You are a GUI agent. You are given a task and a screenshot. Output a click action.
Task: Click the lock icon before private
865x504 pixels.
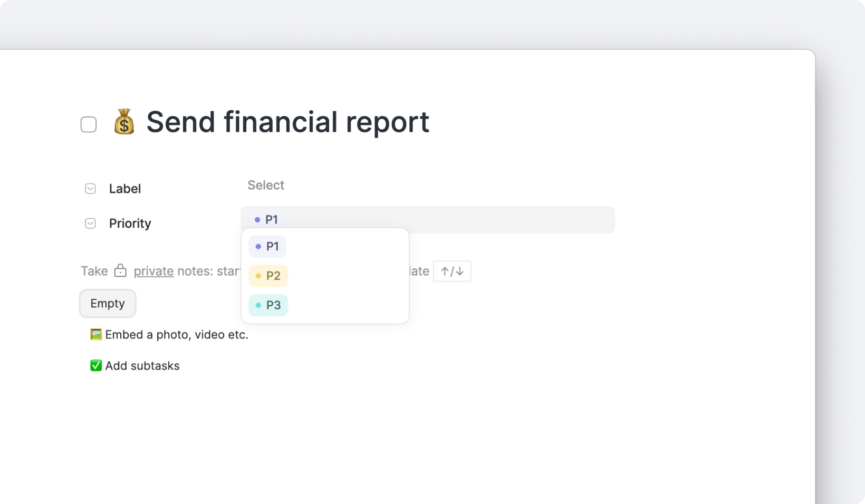(120, 271)
